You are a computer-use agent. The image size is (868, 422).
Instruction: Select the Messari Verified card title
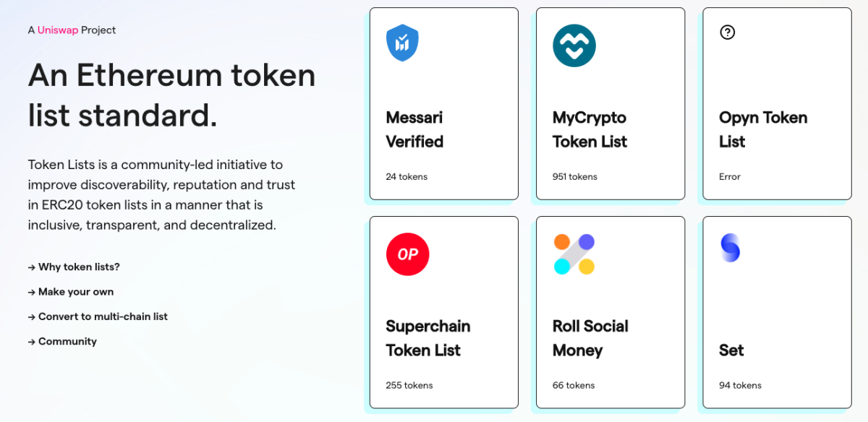[414, 129]
